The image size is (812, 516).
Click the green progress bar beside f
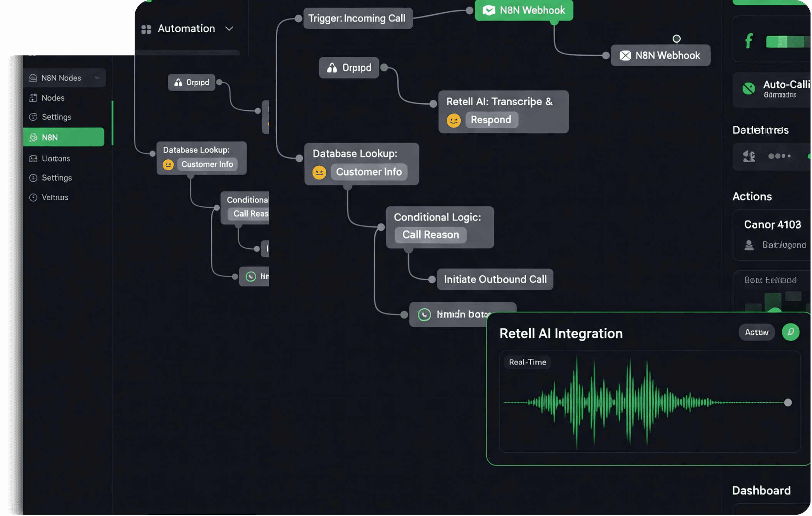click(788, 42)
